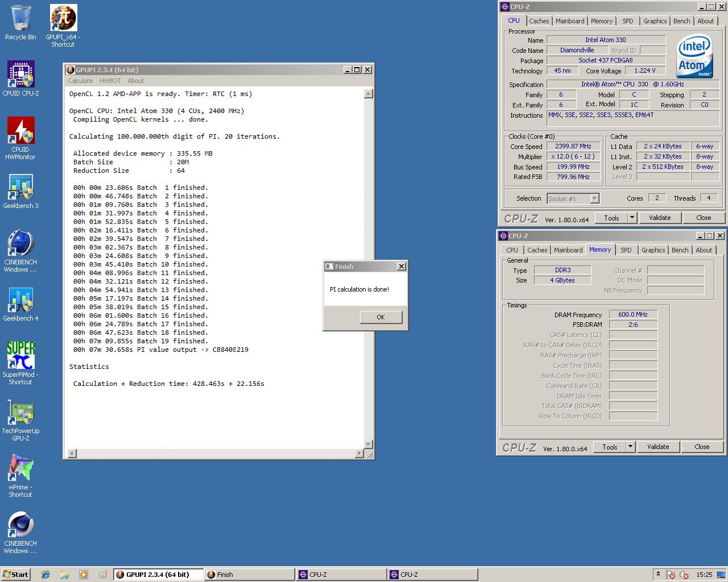
Task: Open TechPowerUp GPU-Z desktop icon
Action: (x=20, y=419)
